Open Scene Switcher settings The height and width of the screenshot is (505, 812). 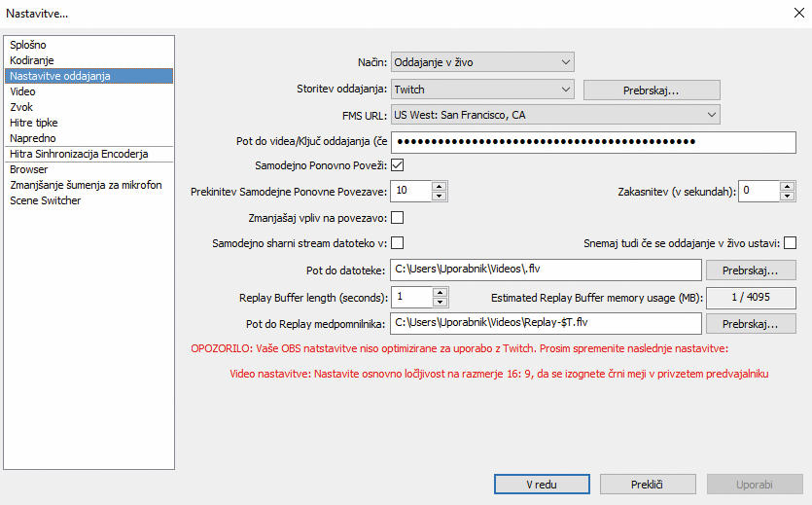(x=88, y=200)
